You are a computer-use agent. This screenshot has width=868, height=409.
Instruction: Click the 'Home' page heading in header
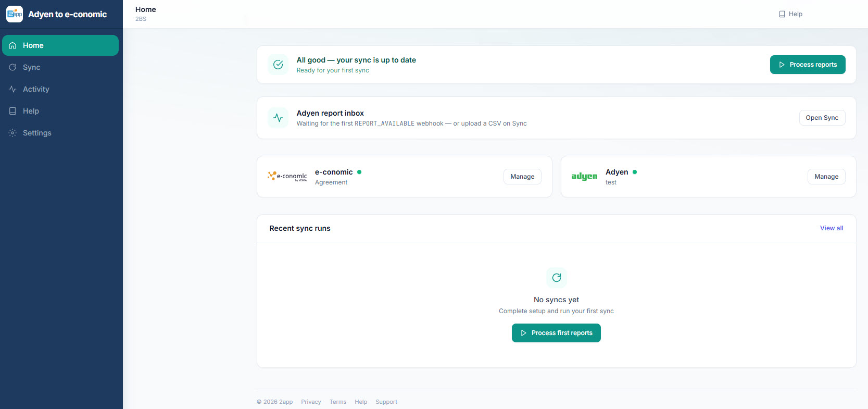click(146, 9)
